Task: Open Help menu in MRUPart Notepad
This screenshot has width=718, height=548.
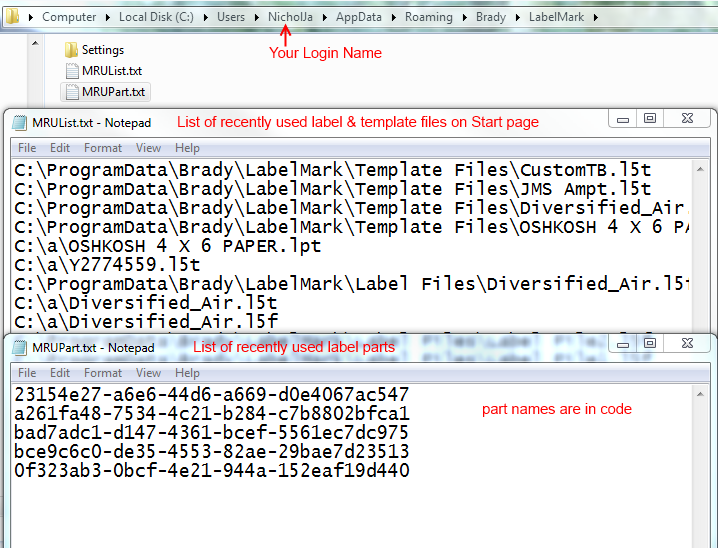Action: pyautogui.click(x=187, y=373)
